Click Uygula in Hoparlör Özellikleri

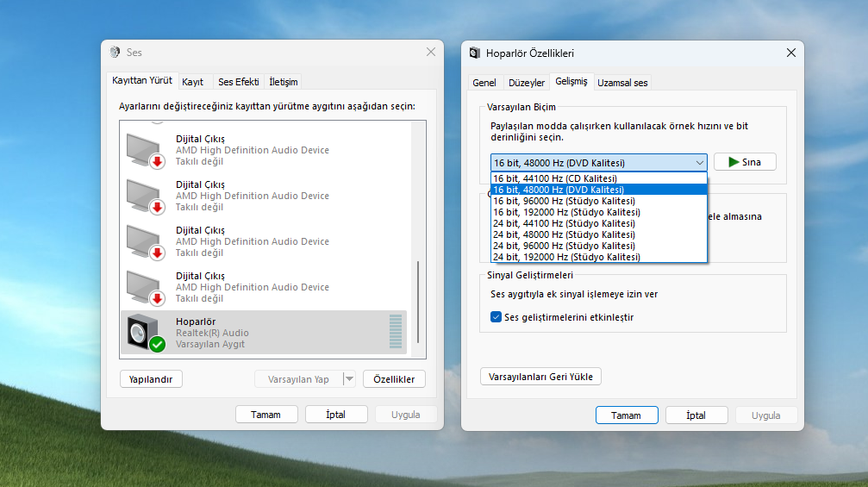766,415
